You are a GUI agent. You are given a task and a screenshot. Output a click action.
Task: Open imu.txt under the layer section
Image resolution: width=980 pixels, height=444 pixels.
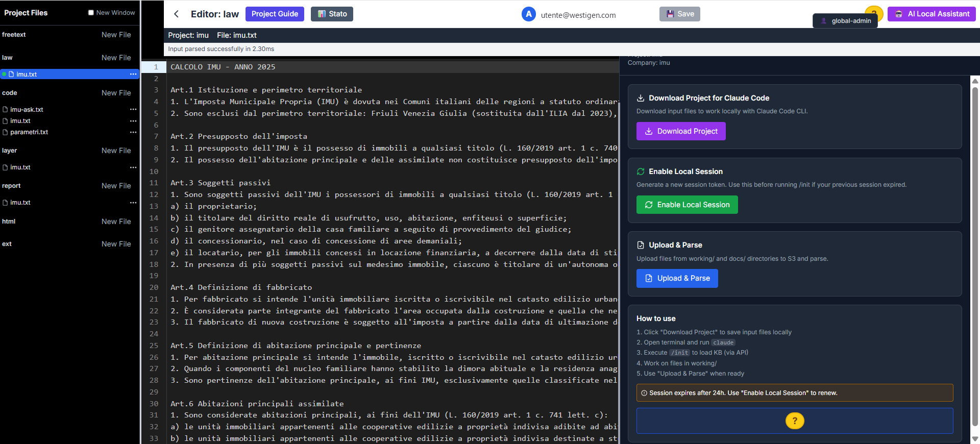[20, 167]
